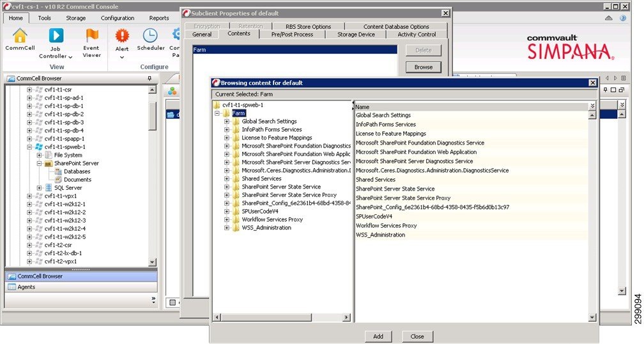Select SPUserCodeV4 in the Name list
The image size is (644, 344).
(x=374, y=216)
